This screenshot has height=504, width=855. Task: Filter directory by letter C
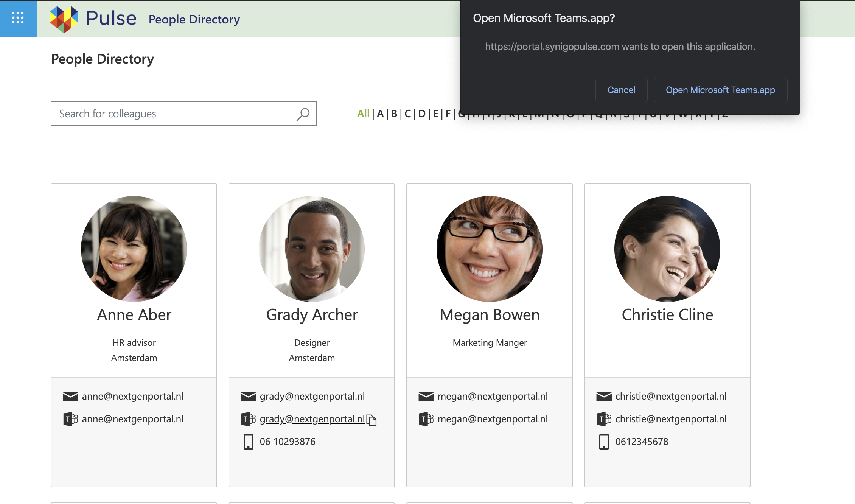pyautogui.click(x=408, y=114)
